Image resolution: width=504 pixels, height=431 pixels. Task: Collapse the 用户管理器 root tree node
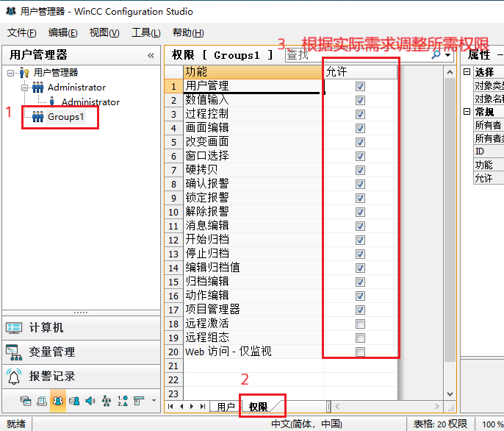pyautogui.click(x=11, y=72)
